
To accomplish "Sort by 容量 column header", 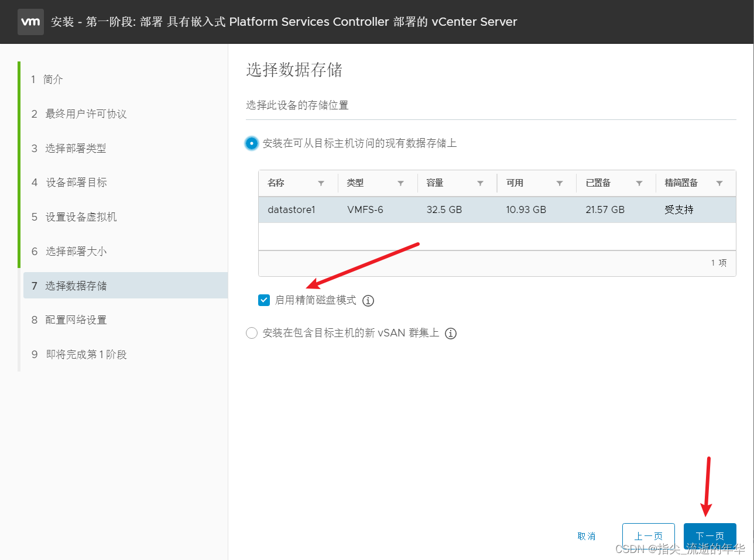I will [435, 183].
